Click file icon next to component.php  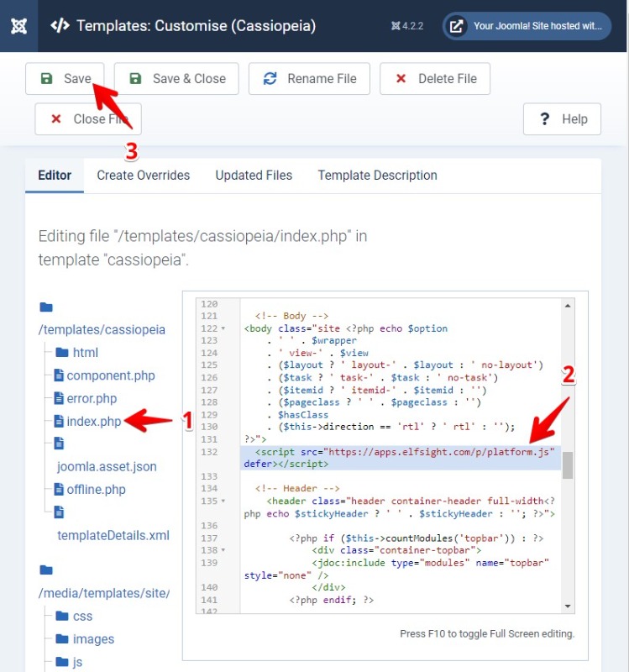click(x=59, y=375)
